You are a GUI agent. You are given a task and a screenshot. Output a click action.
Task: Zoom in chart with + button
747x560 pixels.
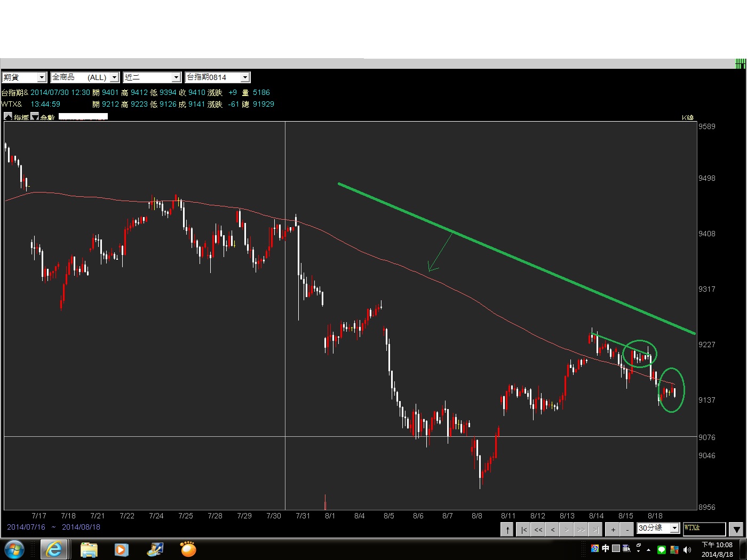coord(613,529)
